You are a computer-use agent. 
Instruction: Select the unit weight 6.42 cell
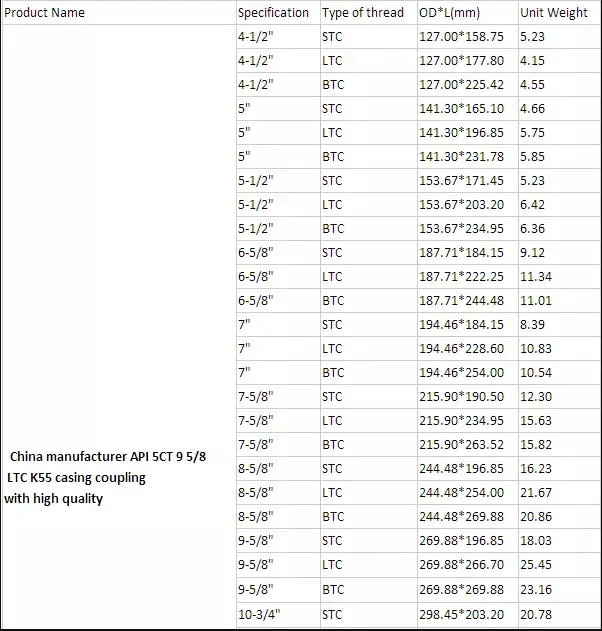coord(533,205)
